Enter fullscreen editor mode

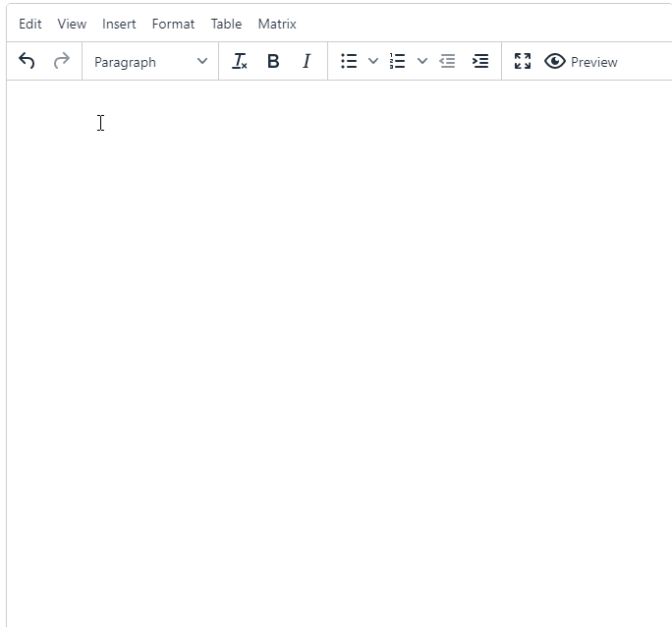[523, 61]
